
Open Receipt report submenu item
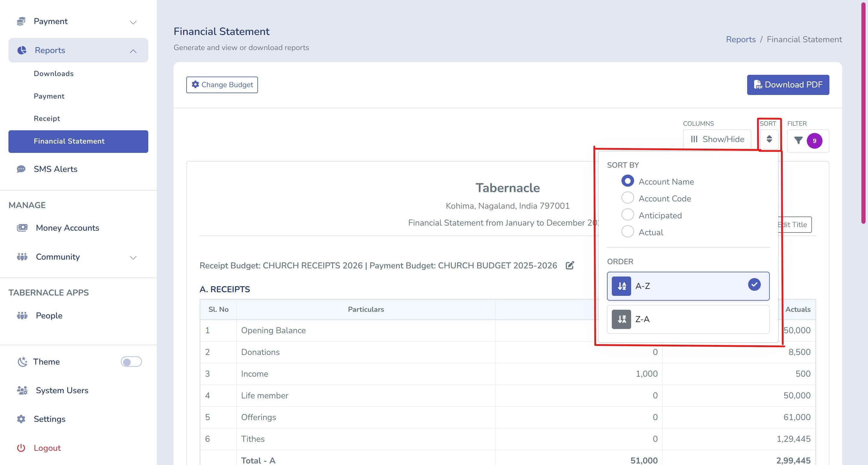click(x=47, y=118)
